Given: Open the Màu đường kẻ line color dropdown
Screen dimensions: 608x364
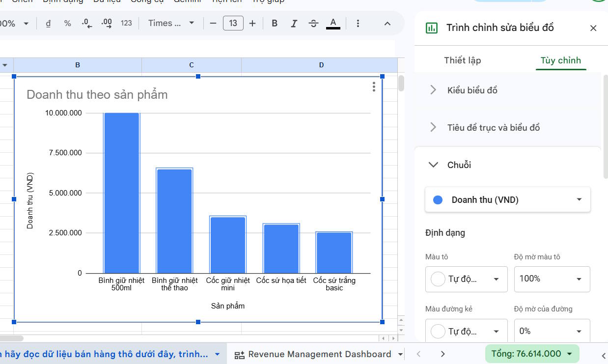Looking at the screenshot, I should (x=466, y=331).
